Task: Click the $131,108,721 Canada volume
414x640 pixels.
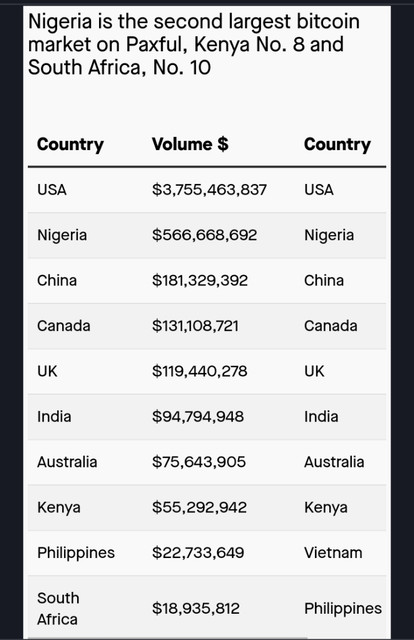Action: click(195, 326)
